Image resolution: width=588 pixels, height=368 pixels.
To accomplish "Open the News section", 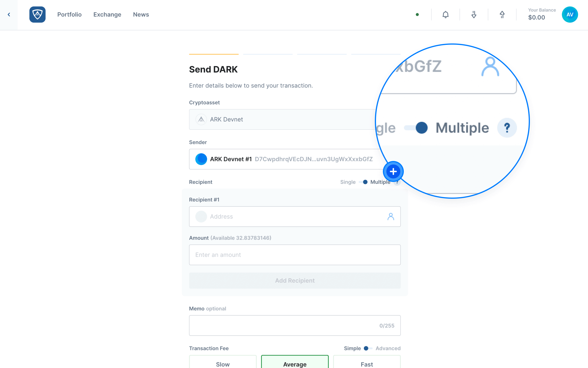I will click(x=141, y=14).
